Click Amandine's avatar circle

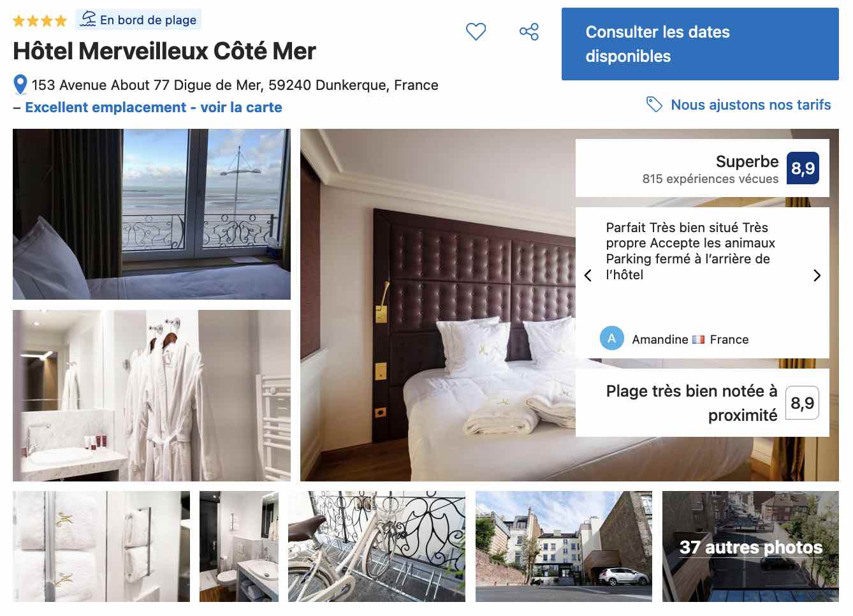click(611, 339)
